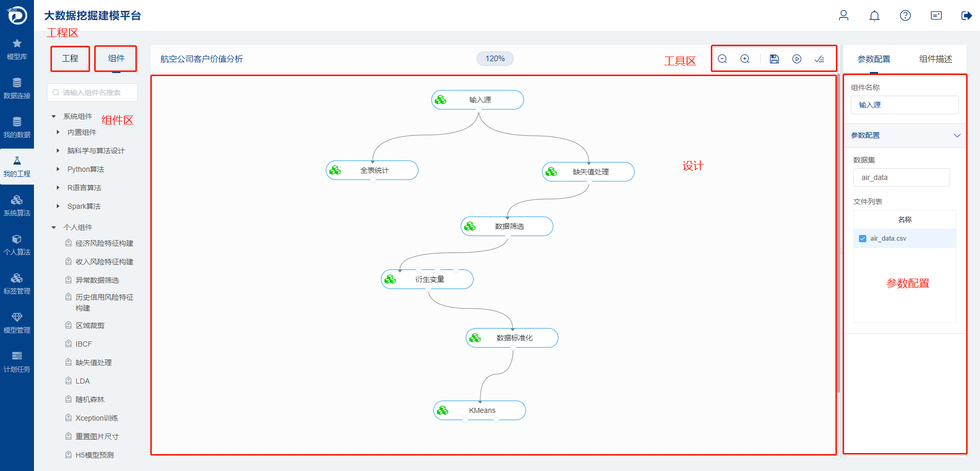Click the zoom in magnifier icon
This screenshot has width=980, height=471.
pos(745,59)
